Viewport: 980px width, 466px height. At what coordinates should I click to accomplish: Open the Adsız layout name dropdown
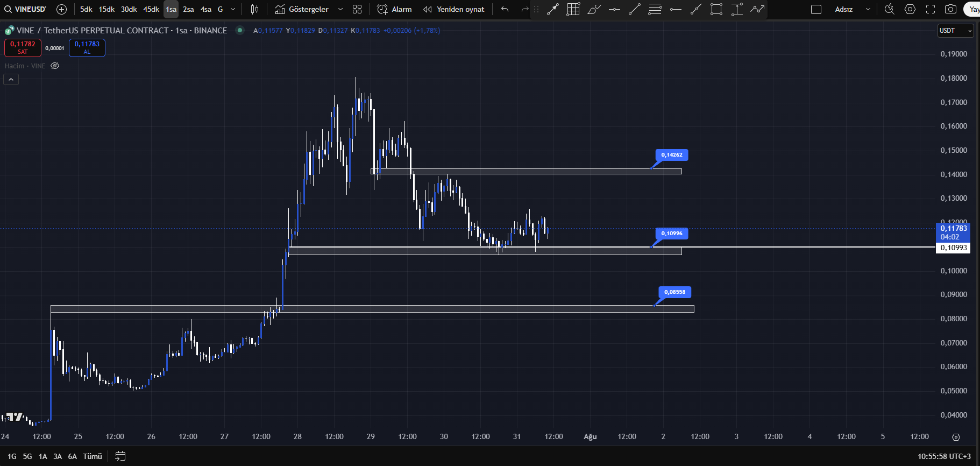tap(868, 9)
